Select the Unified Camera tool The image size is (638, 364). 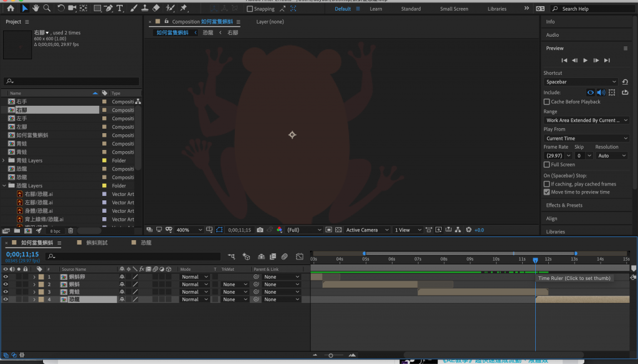72,8
